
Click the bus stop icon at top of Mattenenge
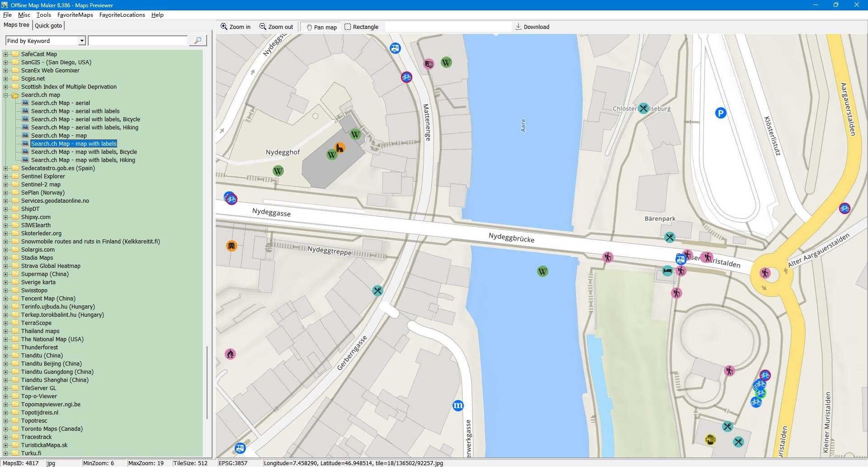pyautogui.click(x=395, y=48)
